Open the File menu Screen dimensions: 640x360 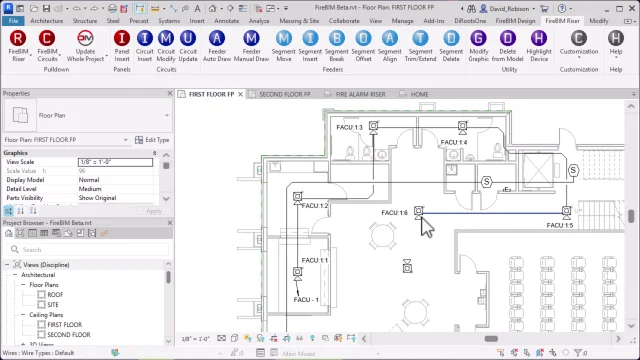(13, 21)
